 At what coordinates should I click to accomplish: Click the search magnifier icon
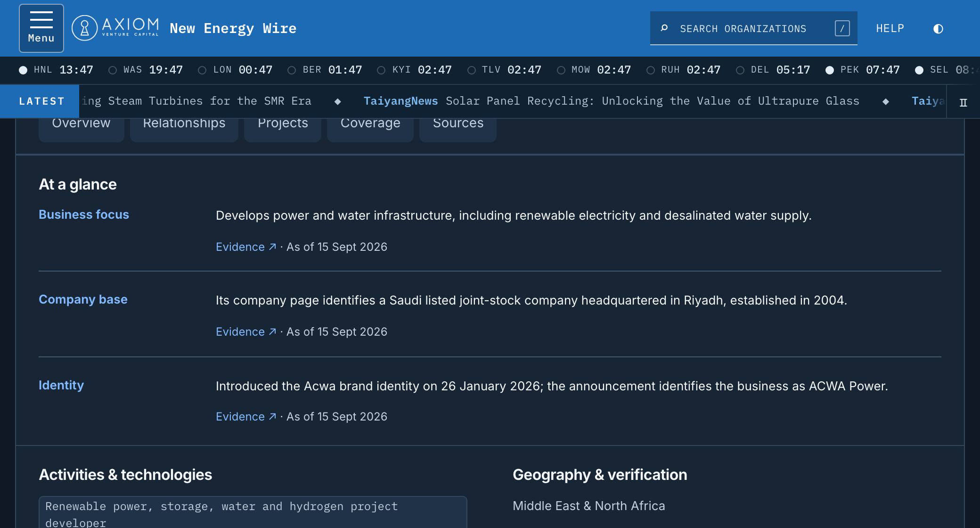(x=664, y=28)
